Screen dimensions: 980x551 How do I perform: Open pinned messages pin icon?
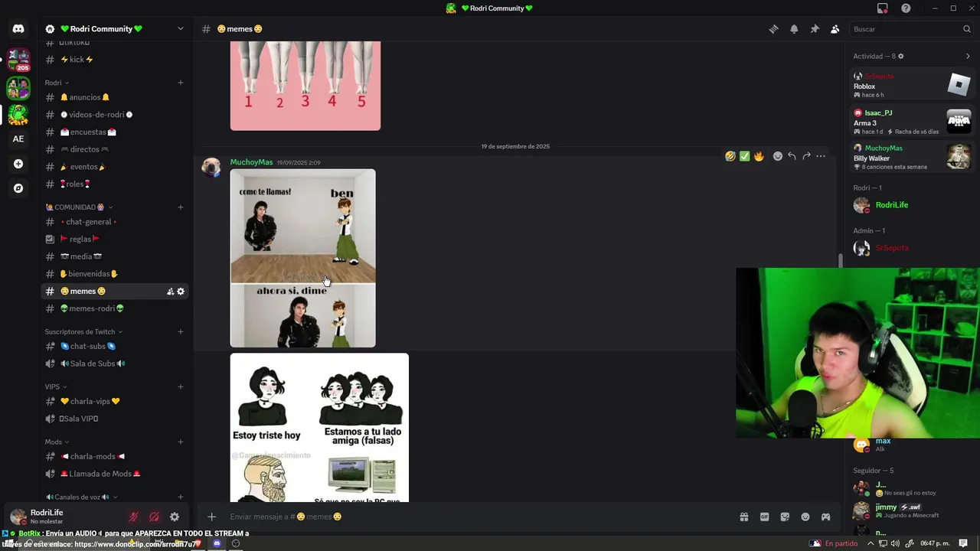pos(815,29)
